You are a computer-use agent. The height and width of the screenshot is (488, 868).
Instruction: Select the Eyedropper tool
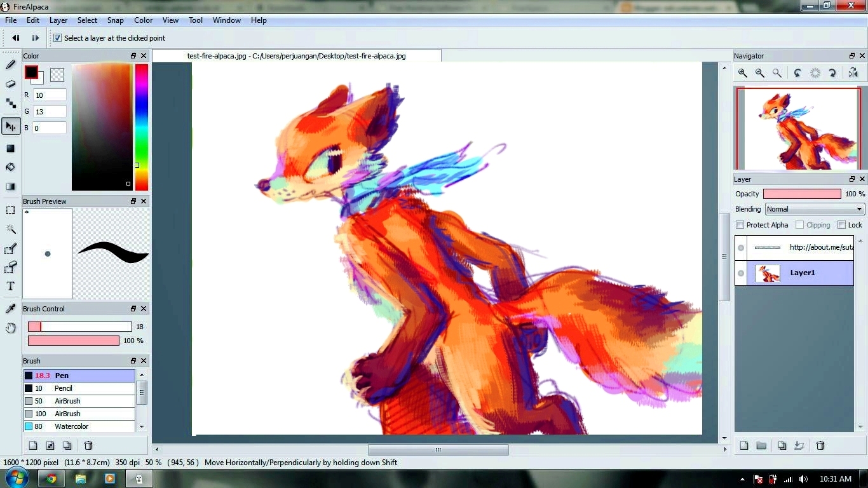tap(11, 309)
